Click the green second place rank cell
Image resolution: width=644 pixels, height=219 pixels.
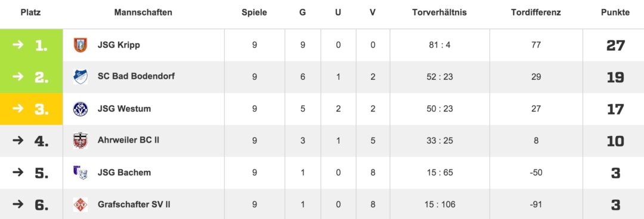(31, 77)
